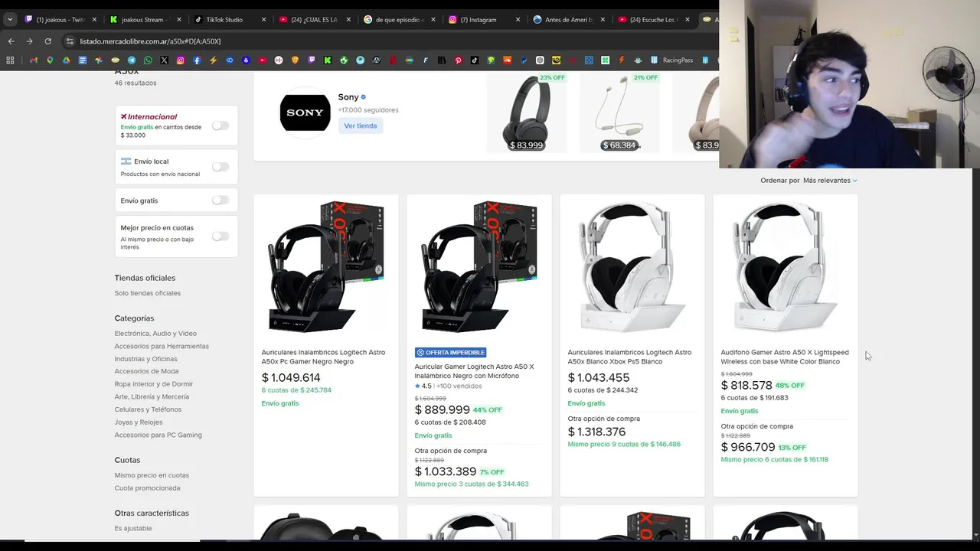980x551 pixels.
Task: Enable the Envío gratis filter switch
Action: [x=220, y=201]
